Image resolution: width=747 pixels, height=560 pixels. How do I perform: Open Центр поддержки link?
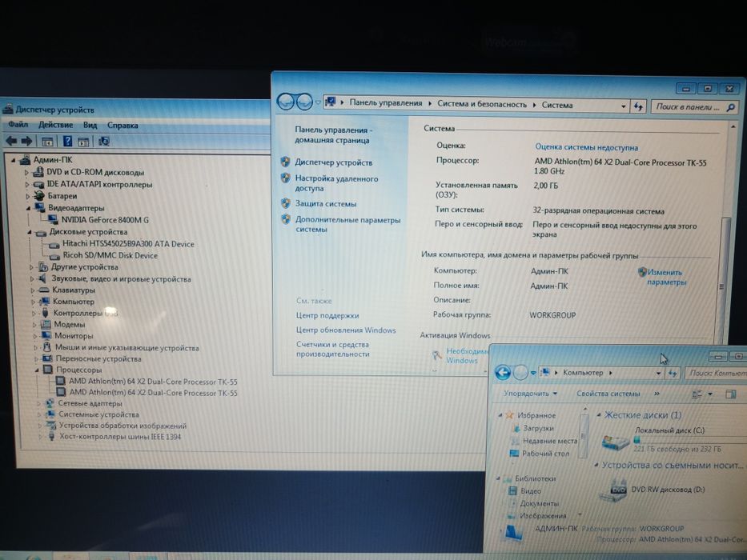click(x=327, y=315)
